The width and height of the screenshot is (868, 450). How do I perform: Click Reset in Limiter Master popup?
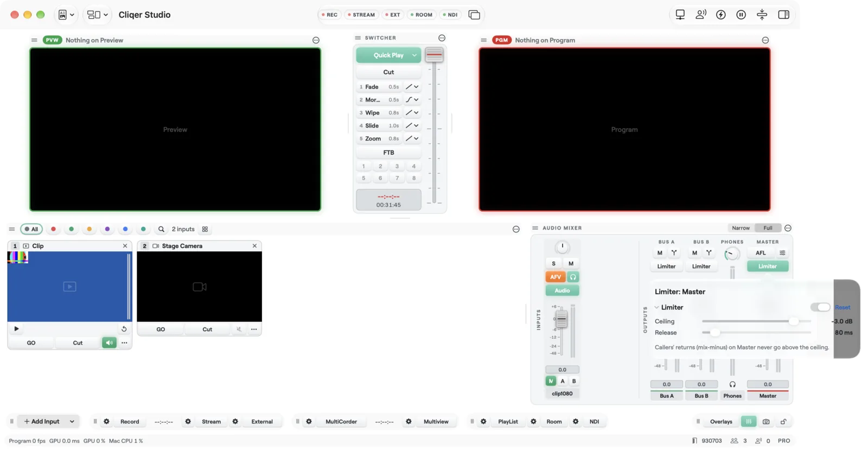(843, 308)
